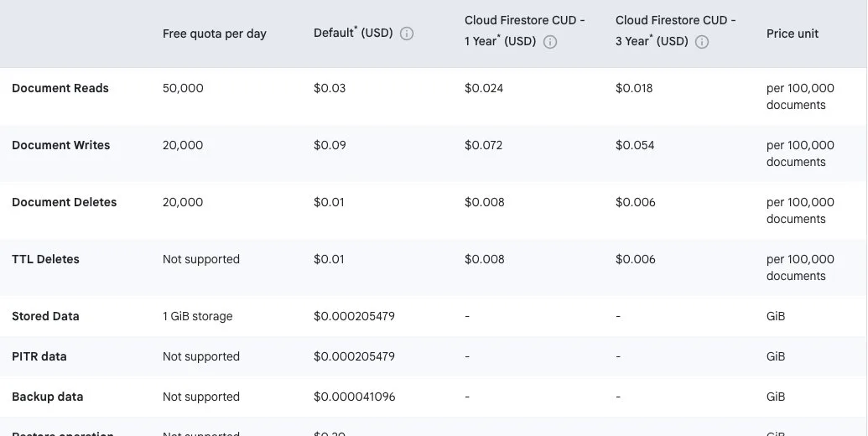Select the Free quota per day header

[214, 34]
